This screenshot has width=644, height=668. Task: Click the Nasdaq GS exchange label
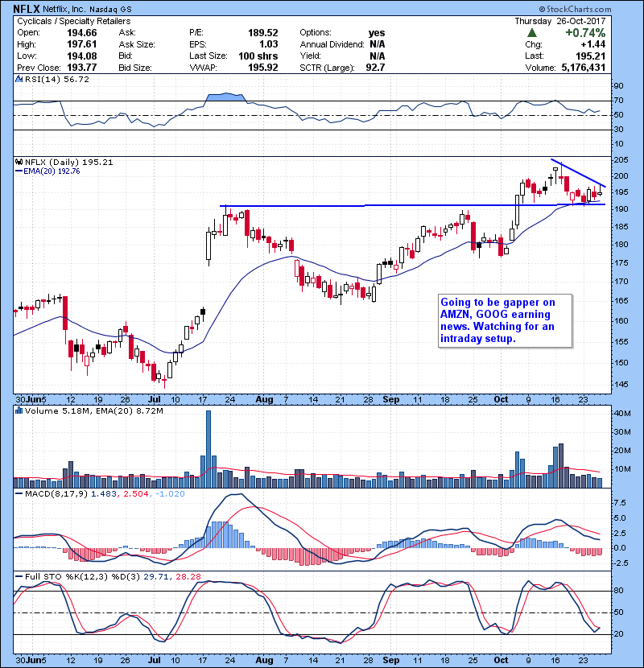[110, 9]
